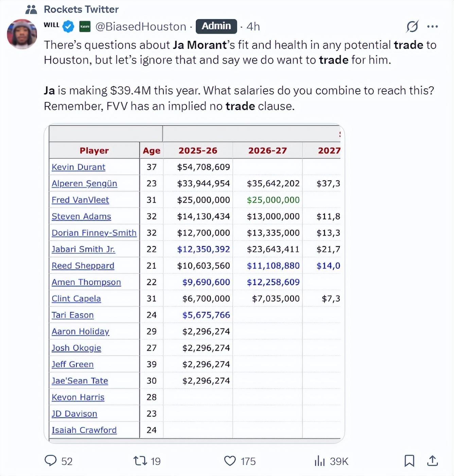
Task: Click the reply comment icon
Action: [x=51, y=461]
